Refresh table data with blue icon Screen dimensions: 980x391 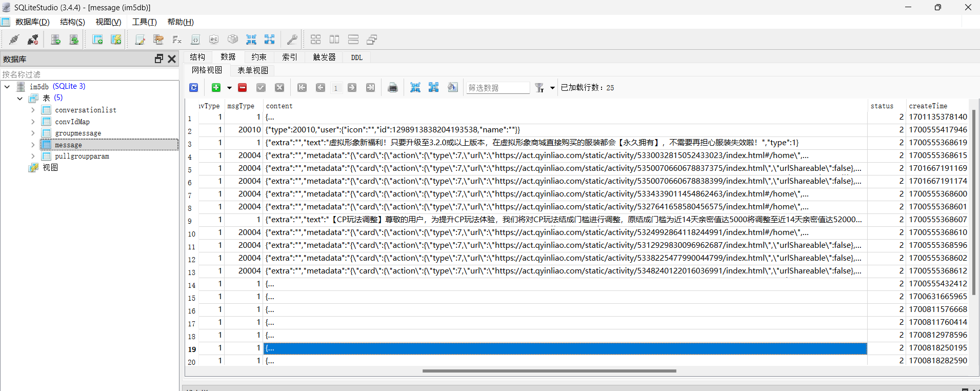[194, 88]
